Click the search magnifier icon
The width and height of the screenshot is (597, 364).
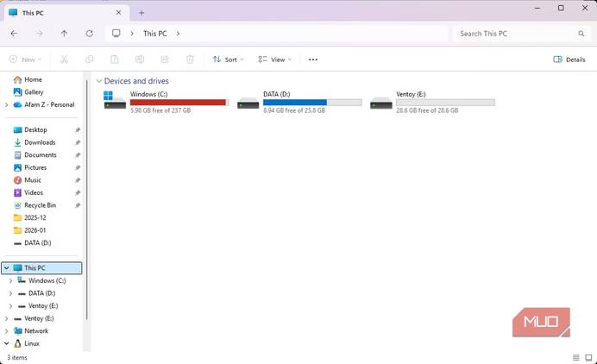(x=581, y=34)
